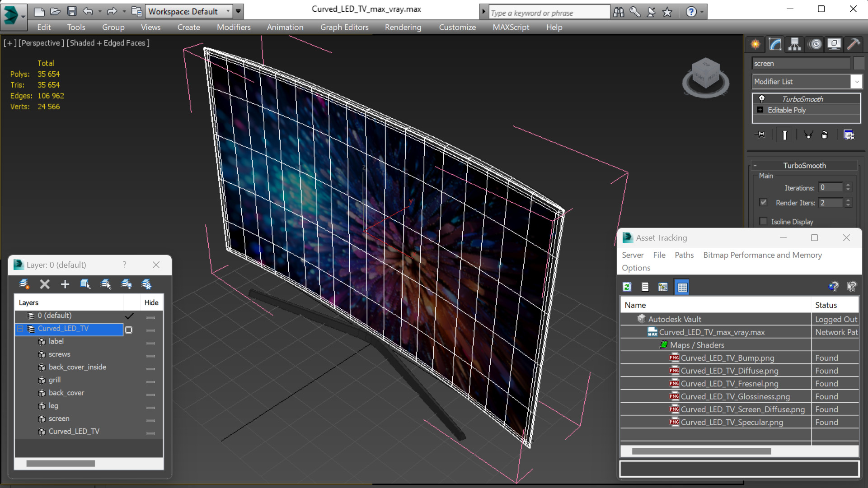Toggle Show End Result icon
This screenshot has width=868, height=488.
coord(784,135)
